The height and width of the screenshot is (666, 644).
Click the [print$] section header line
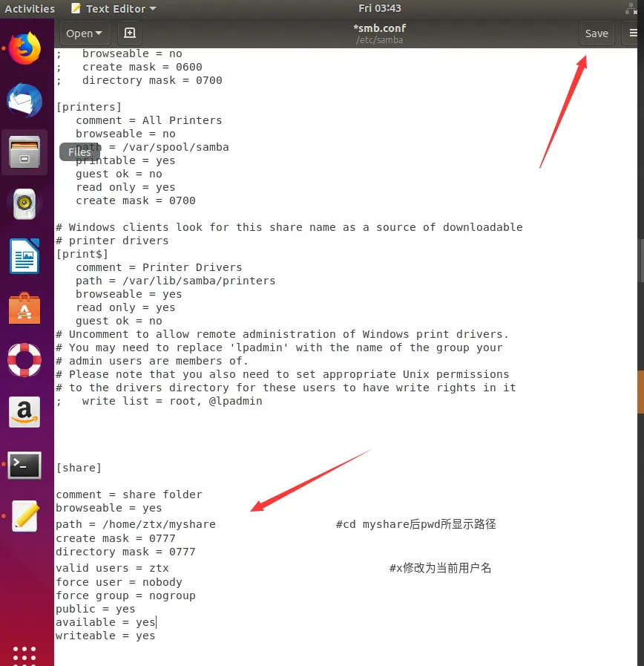click(82, 254)
